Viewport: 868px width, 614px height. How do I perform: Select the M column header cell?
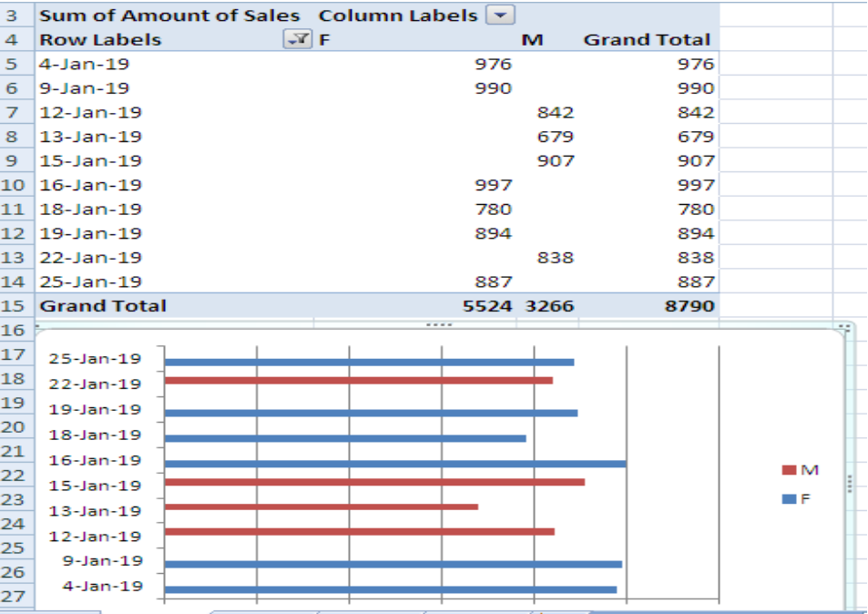548,39
